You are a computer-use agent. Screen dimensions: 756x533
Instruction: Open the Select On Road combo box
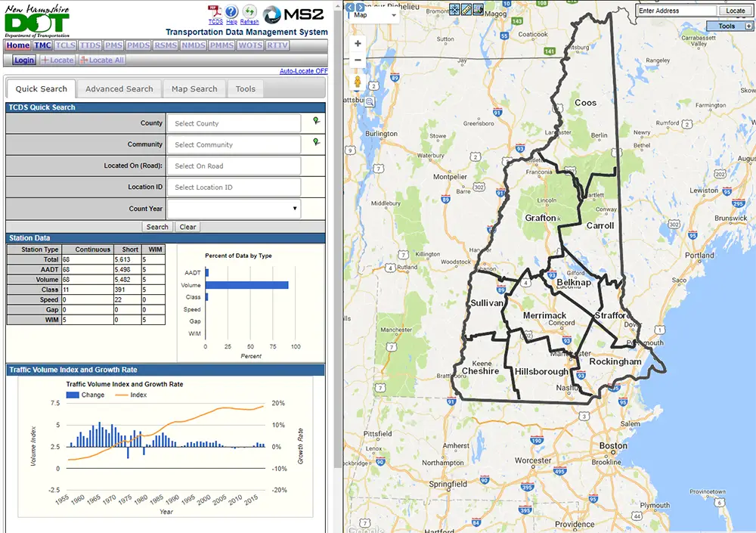coord(234,166)
